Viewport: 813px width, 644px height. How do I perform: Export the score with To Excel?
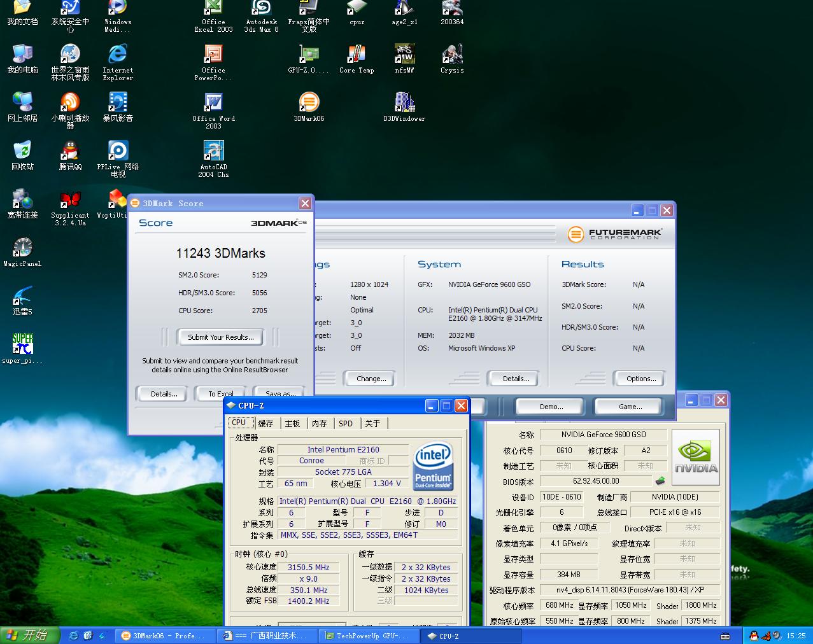pos(220,393)
